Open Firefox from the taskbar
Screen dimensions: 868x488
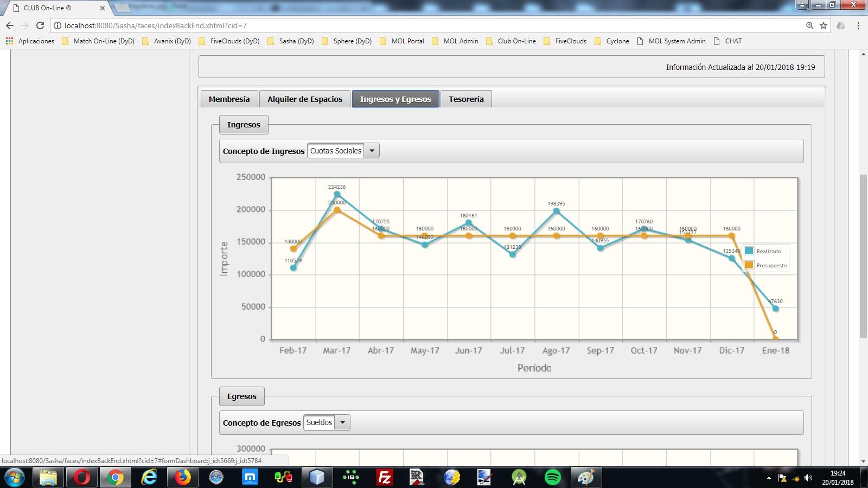(x=182, y=477)
